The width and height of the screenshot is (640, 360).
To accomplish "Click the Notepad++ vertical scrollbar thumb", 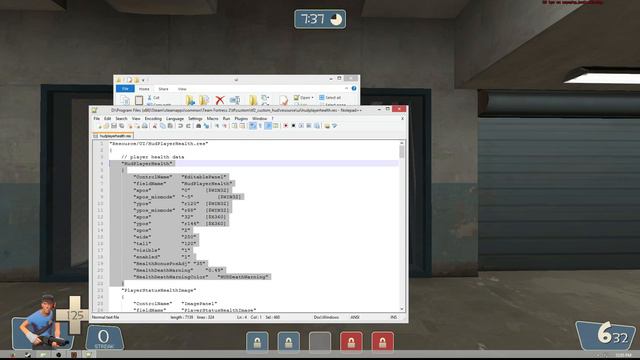I will [x=402, y=152].
